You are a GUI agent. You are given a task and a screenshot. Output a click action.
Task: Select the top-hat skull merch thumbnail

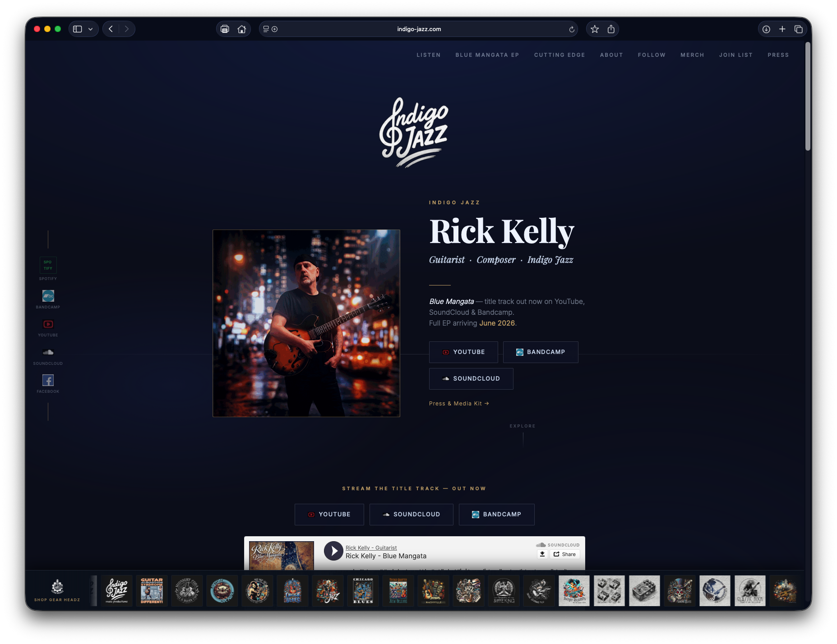pyautogui.click(x=680, y=591)
